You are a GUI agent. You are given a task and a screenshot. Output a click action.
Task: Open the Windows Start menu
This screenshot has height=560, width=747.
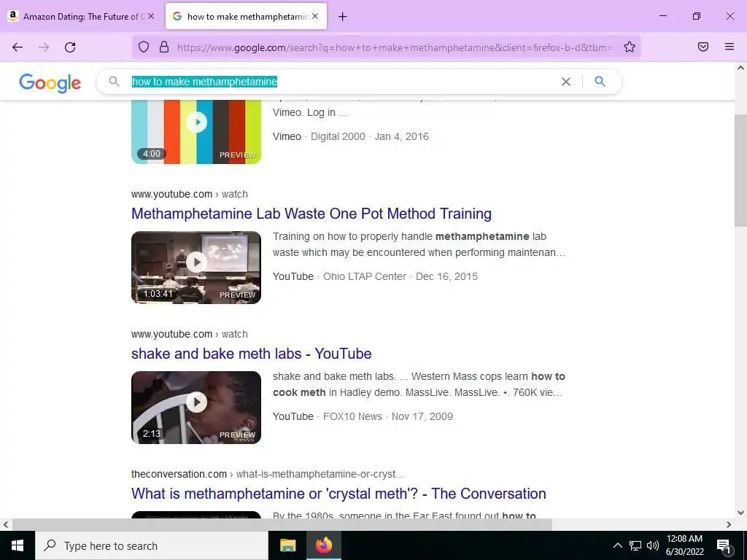click(x=18, y=545)
